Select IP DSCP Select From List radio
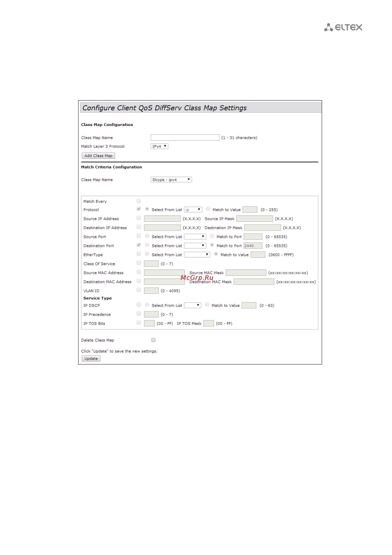 [x=147, y=305]
